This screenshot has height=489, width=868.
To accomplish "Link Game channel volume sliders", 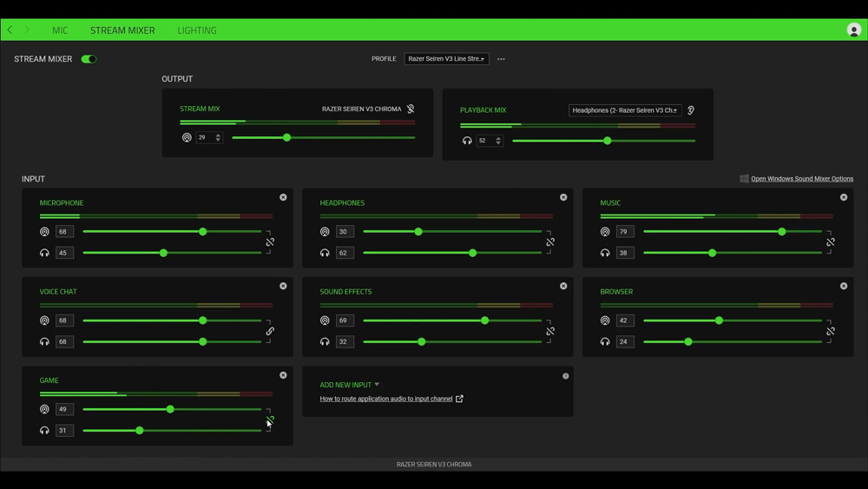I will pos(270,420).
